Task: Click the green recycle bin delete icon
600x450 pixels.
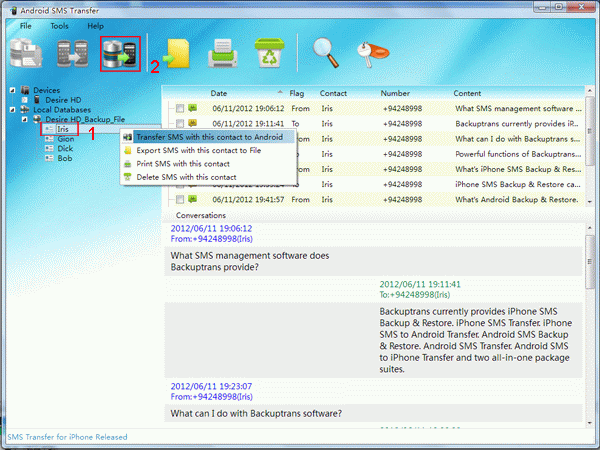Action: coord(270,53)
